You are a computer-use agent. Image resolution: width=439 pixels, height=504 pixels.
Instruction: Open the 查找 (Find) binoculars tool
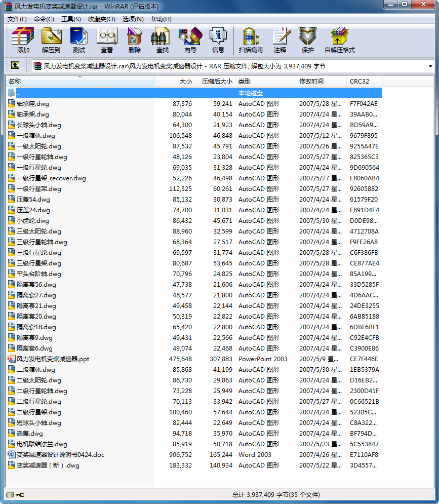(162, 40)
